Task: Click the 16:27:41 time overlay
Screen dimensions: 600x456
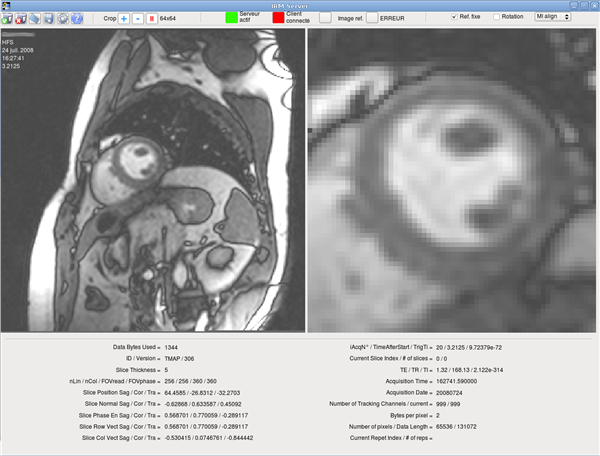Action: tap(13, 58)
